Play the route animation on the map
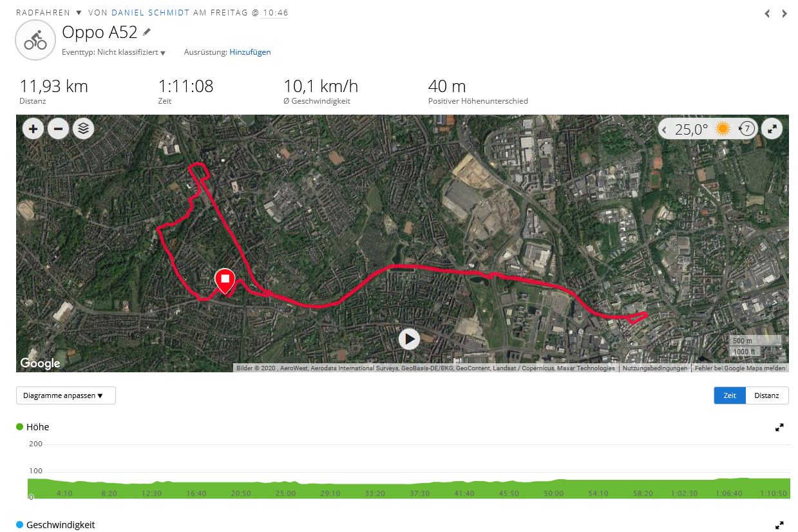The width and height of the screenshot is (798, 532). click(409, 339)
